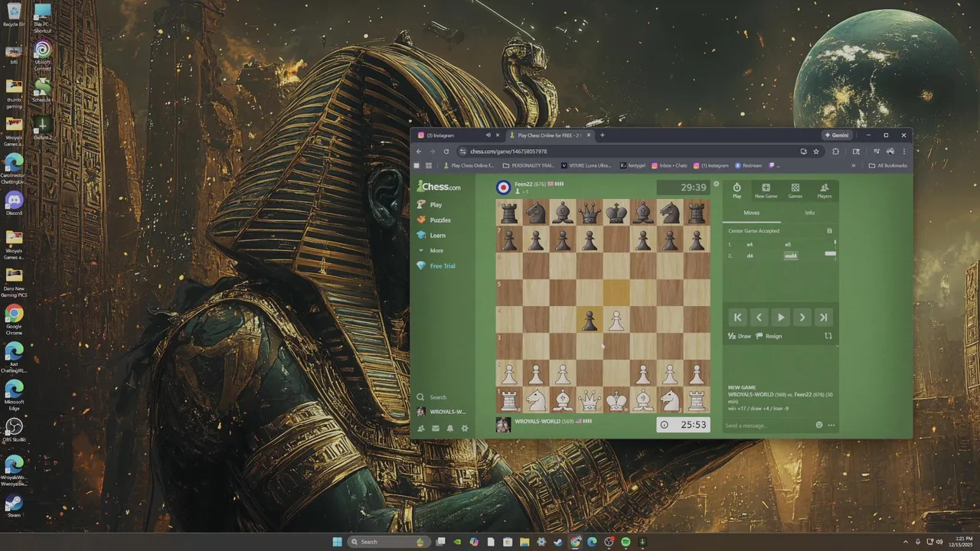
Task: Offer a Draw
Action: 740,336
